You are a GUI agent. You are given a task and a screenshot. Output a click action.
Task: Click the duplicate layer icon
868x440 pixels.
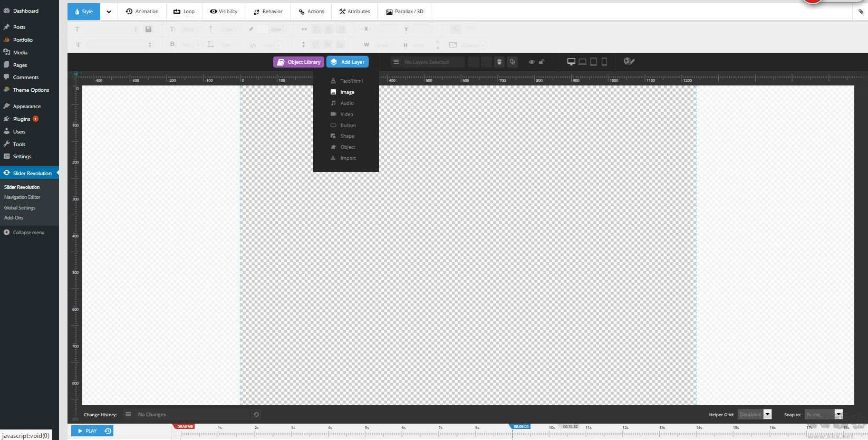[512, 62]
